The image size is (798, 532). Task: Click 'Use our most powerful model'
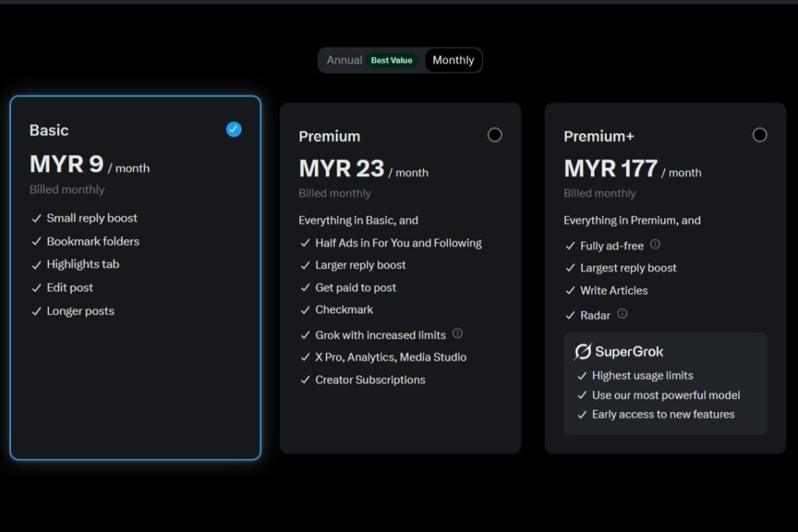tap(666, 395)
